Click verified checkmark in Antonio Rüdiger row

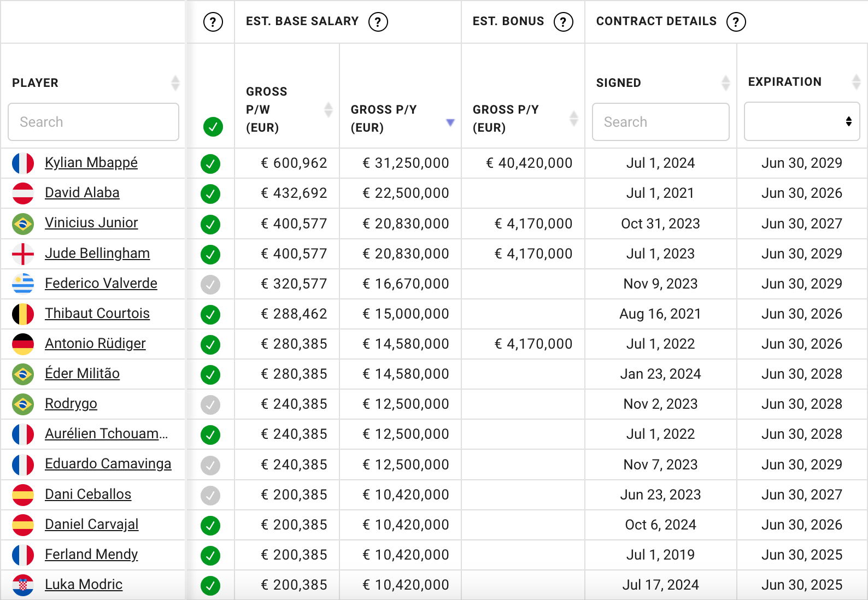pos(210,345)
